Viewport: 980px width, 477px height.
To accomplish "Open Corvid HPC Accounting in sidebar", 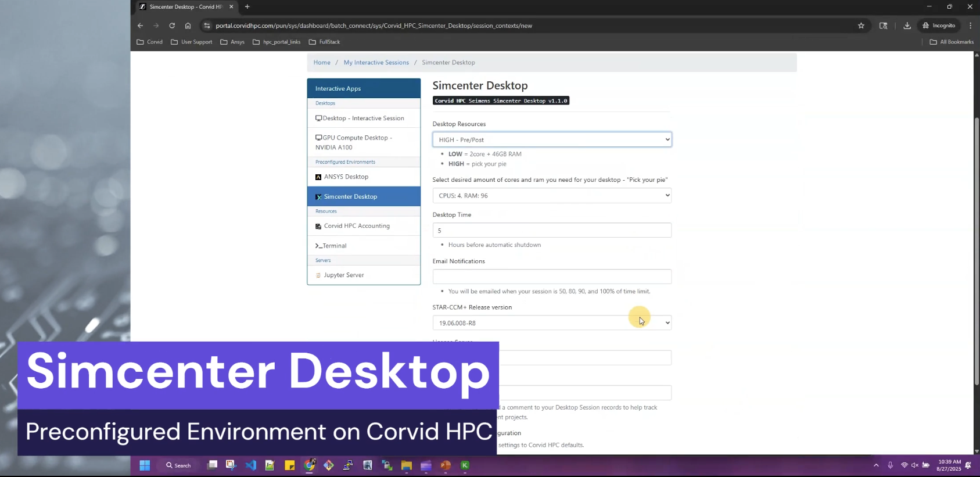I will (x=364, y=226).
